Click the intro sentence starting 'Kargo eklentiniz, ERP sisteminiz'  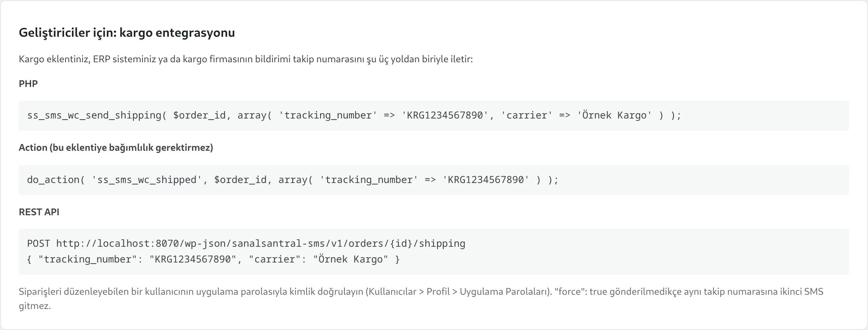point(246,59)
